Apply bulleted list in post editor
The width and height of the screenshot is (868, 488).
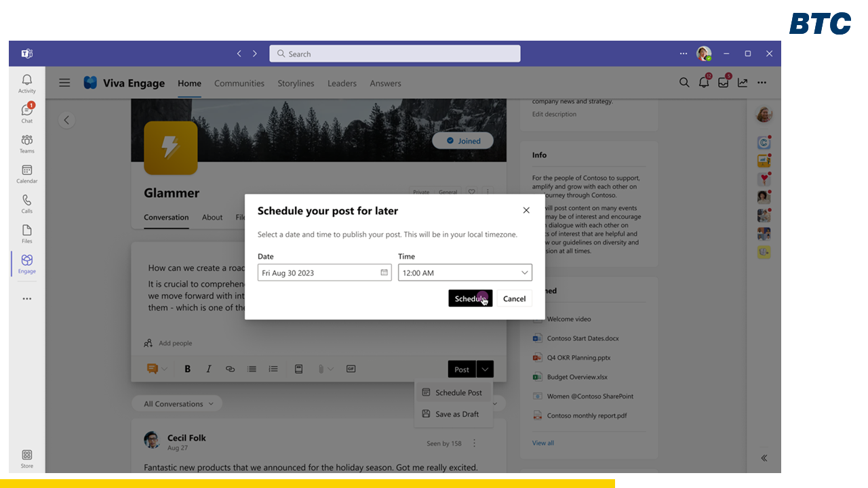[x=252, y=369]
